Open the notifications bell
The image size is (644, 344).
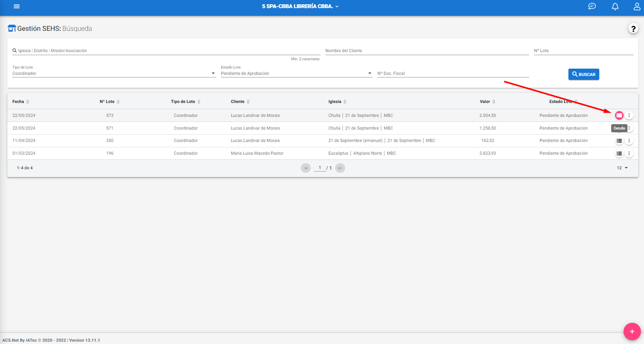615,6
